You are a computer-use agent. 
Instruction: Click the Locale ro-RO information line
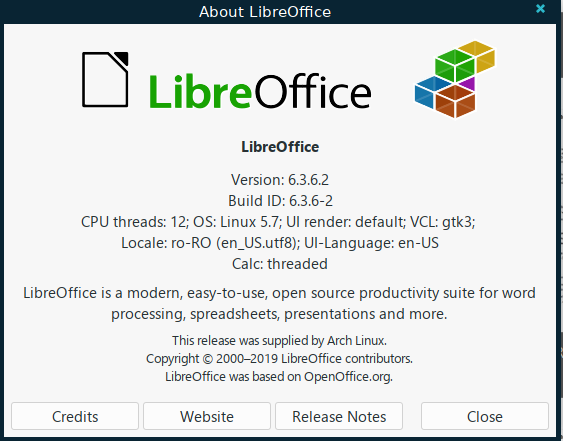click(x=280, y=243)
